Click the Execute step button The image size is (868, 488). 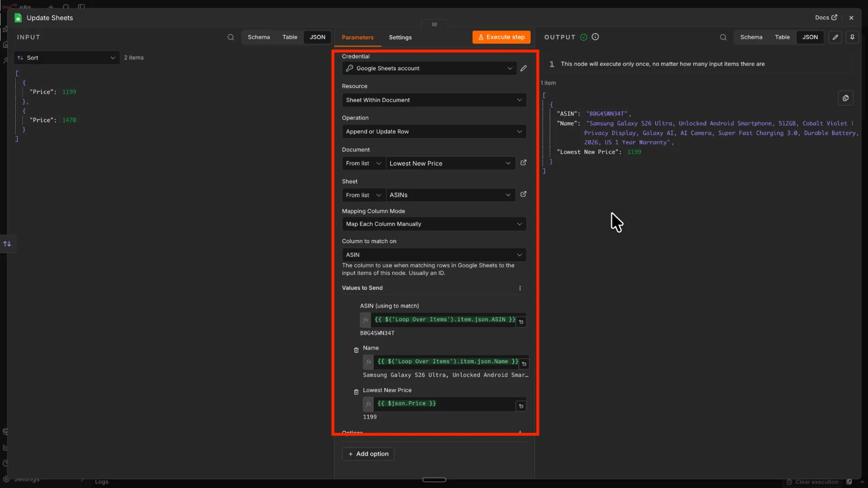(501, 37)
